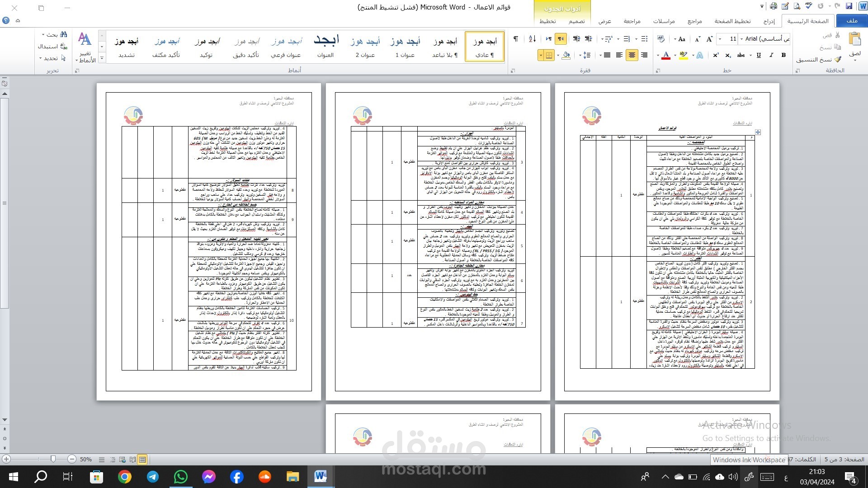Apply subscript formatting

728,55
